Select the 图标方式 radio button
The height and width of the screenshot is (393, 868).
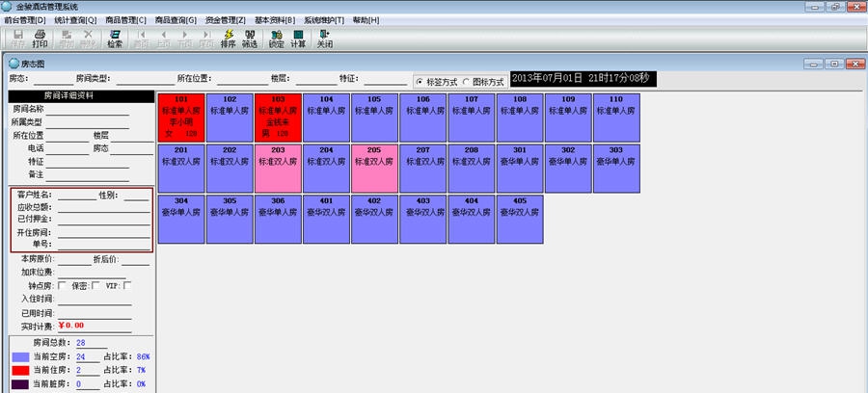coord(466,82)
